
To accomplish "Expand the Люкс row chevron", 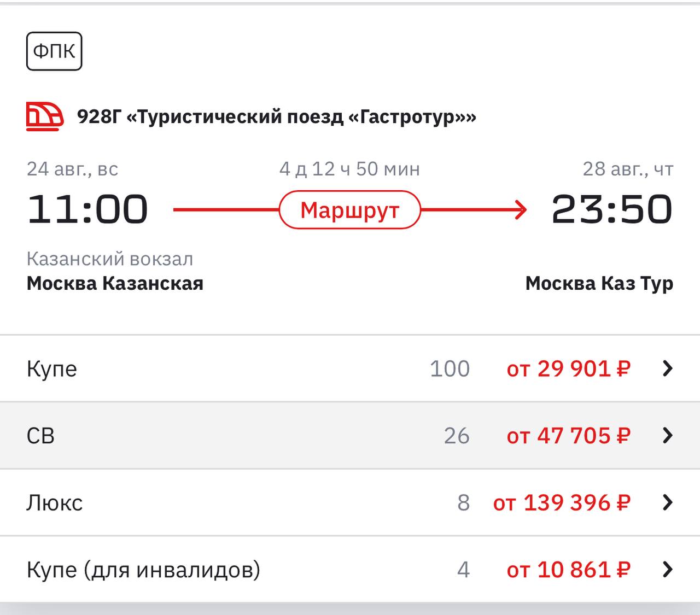I will pos(667,502).
